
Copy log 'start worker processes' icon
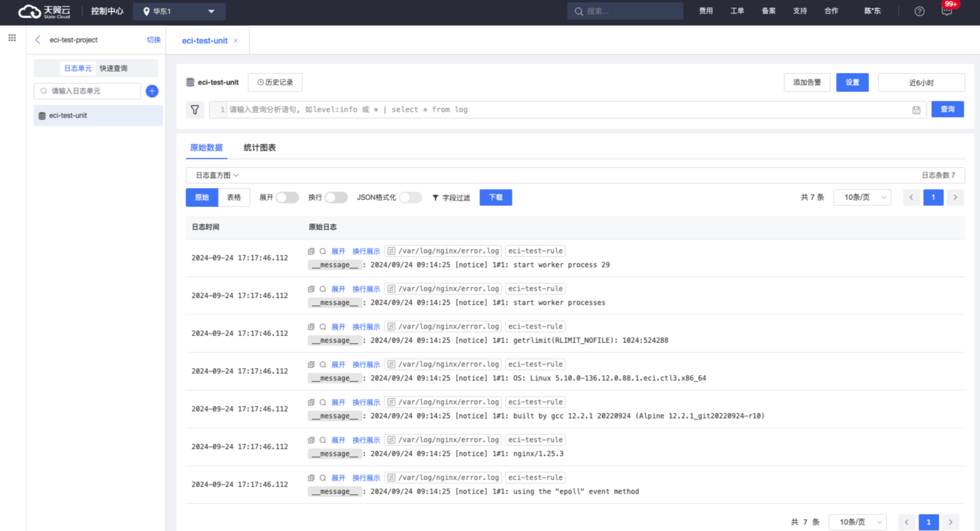[311, 289]
